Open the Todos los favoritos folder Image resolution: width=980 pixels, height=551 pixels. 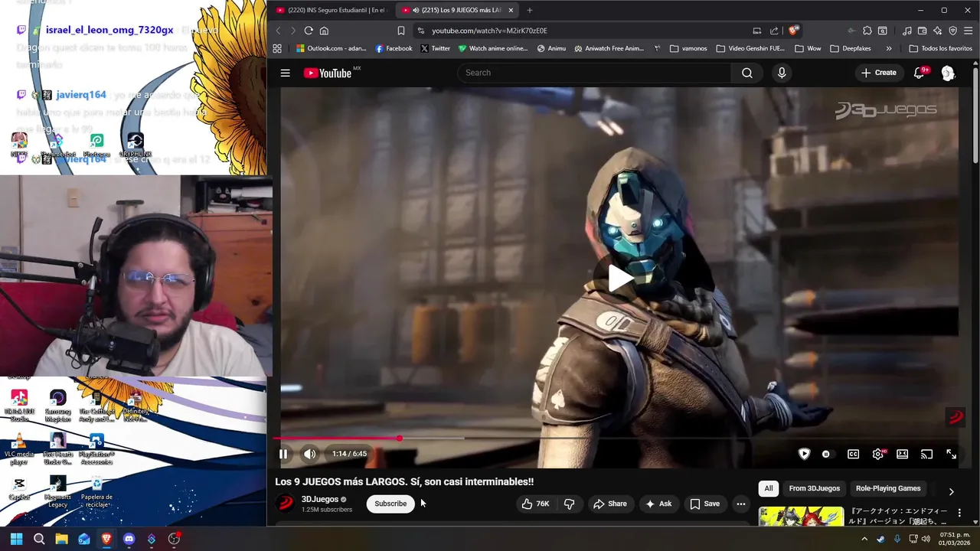tap(940, 48)
